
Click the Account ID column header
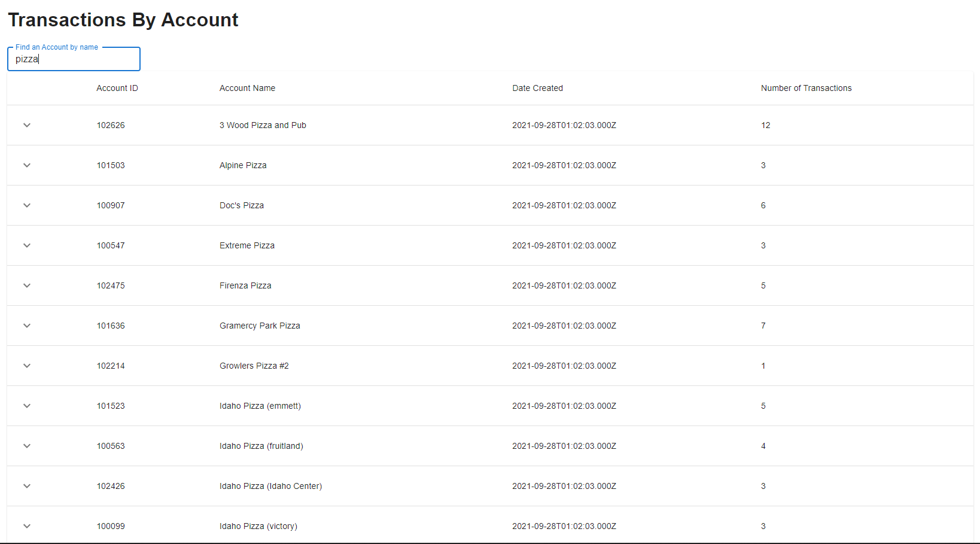(117, 88)
